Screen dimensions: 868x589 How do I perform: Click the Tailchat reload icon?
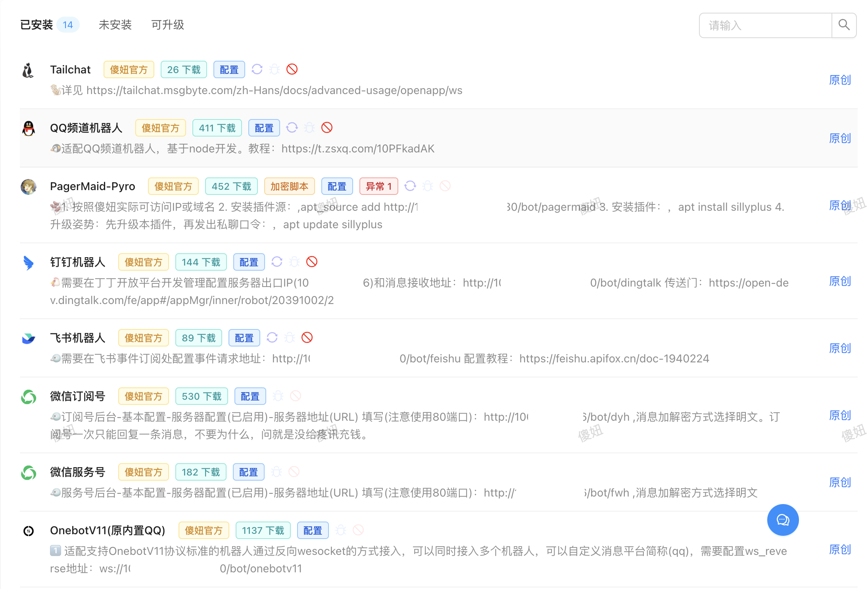[x=257, y=69]
